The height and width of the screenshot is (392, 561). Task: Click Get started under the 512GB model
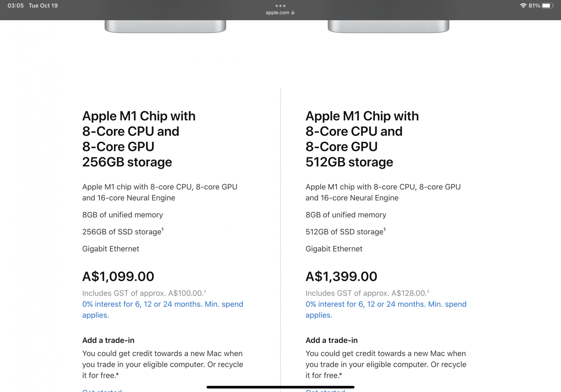325,390
